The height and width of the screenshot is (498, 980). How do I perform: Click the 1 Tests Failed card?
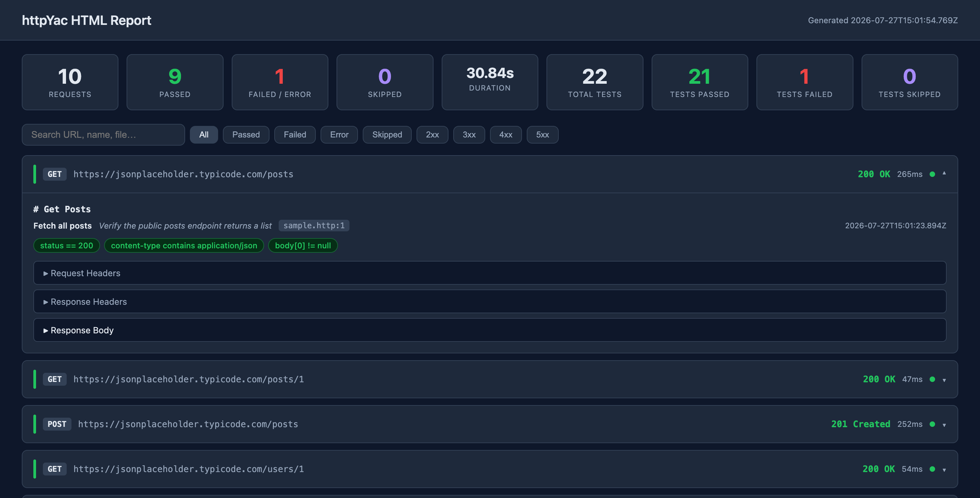click(x=805, y=82)
